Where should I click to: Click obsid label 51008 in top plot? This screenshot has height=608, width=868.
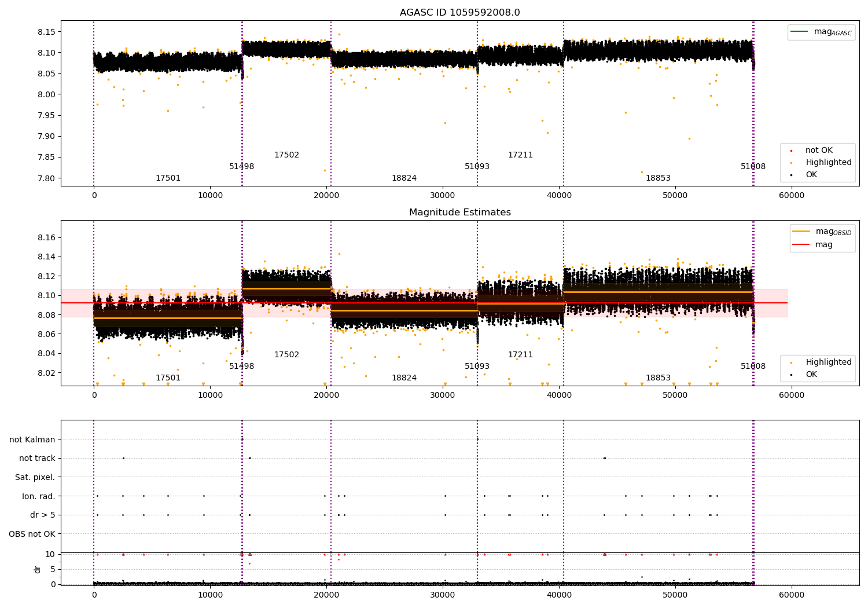tap(753, 167)
